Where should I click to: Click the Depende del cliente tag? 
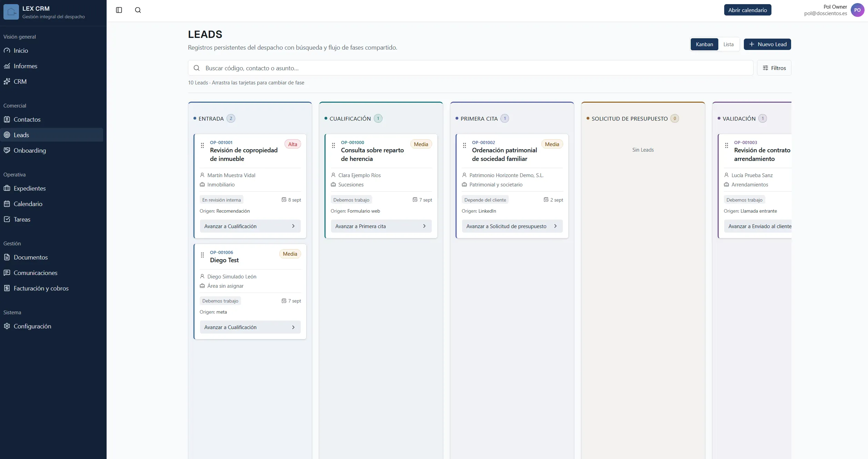click(485, 200)
